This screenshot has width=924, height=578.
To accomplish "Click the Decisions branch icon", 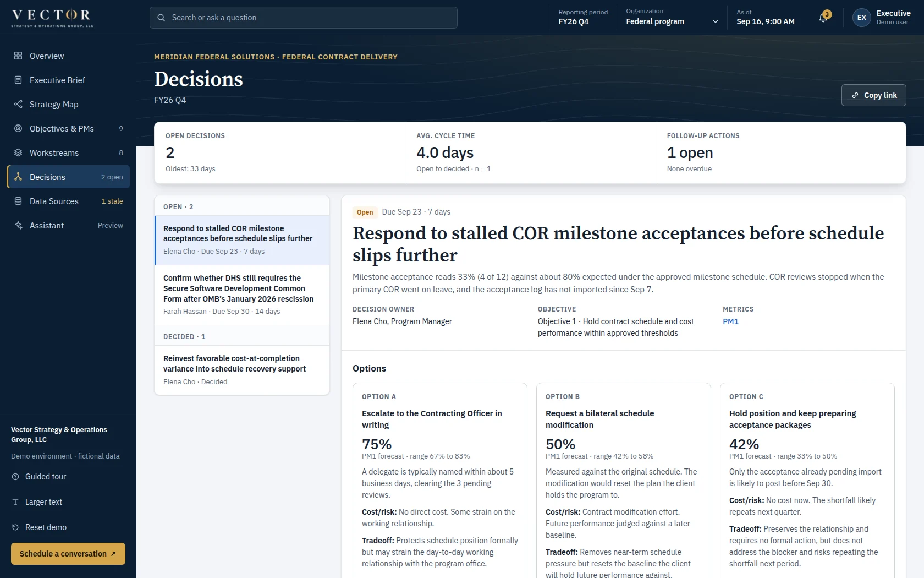I will click(18, 177).
